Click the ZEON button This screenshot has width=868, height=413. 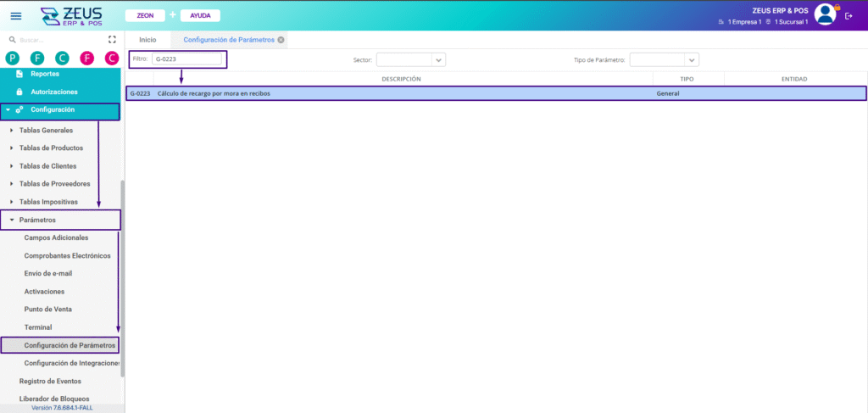(x=145, y=15)
